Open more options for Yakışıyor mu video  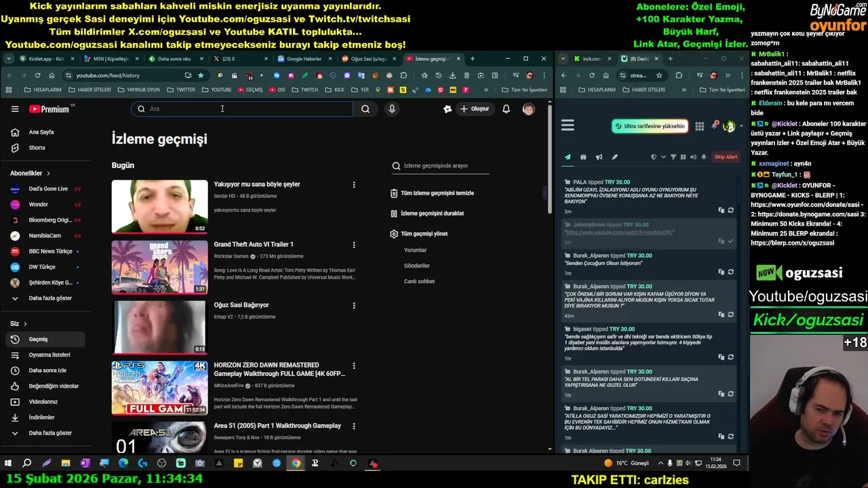point(353,184)
